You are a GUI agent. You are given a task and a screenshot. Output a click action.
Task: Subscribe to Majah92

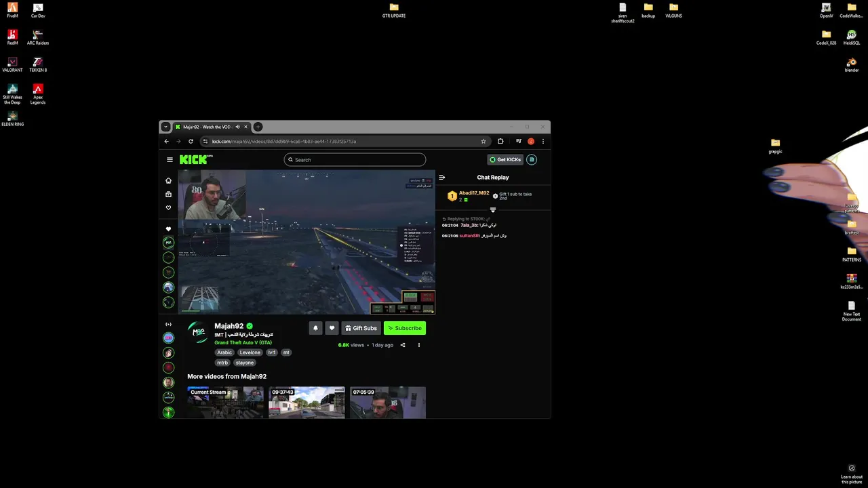(x=405, y=328)
